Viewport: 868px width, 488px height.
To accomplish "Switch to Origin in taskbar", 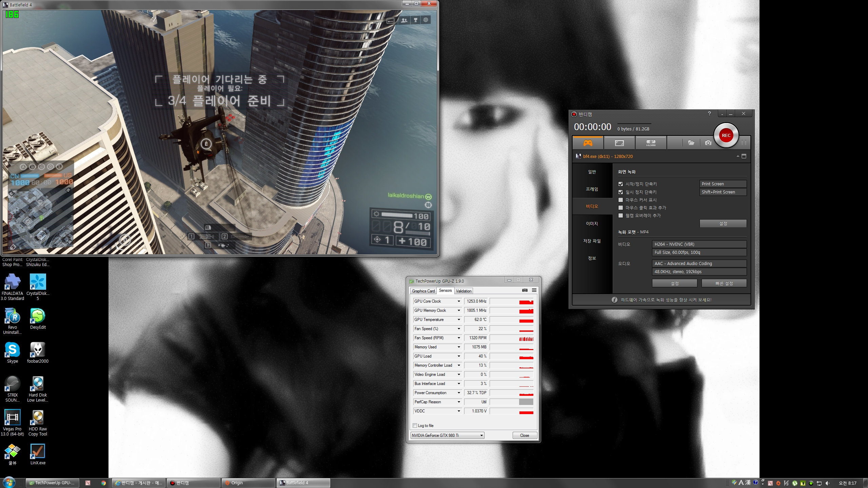I will tap(249, 483).
